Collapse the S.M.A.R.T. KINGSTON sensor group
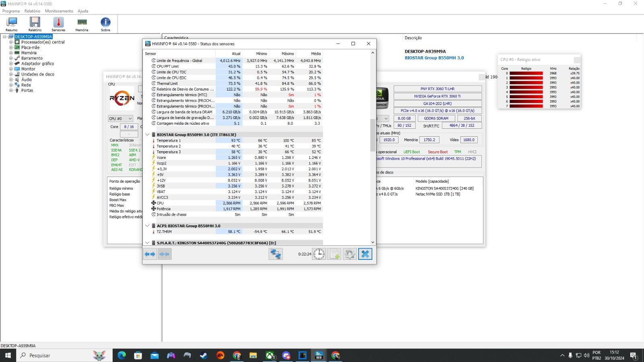Viewport: 644px width, 362px height. tap(147, 243)
